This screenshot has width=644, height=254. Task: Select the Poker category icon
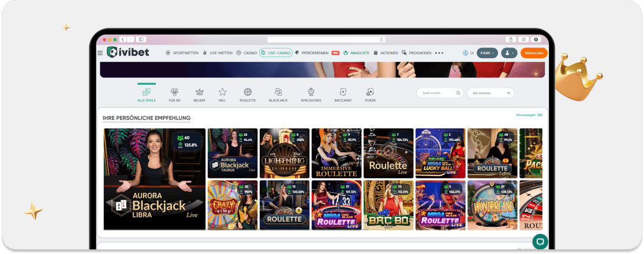click(x=370, y=92)
